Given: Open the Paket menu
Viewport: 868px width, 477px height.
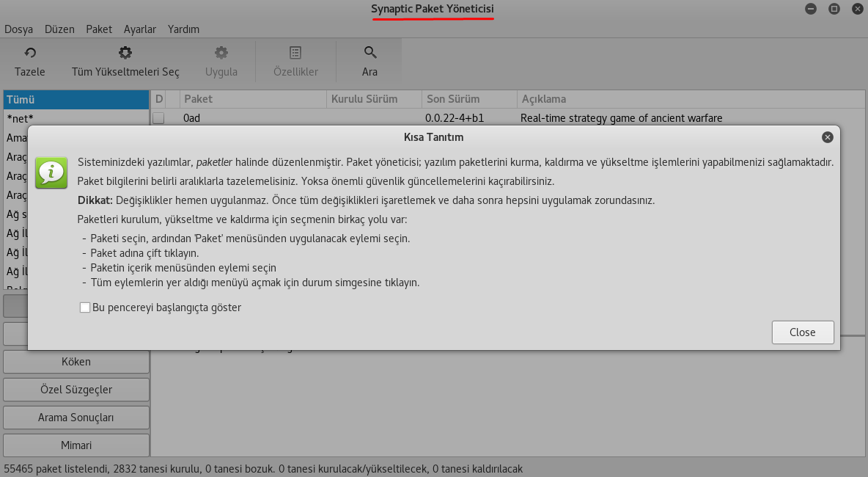Looking at the screenshot, I should 99,29.
